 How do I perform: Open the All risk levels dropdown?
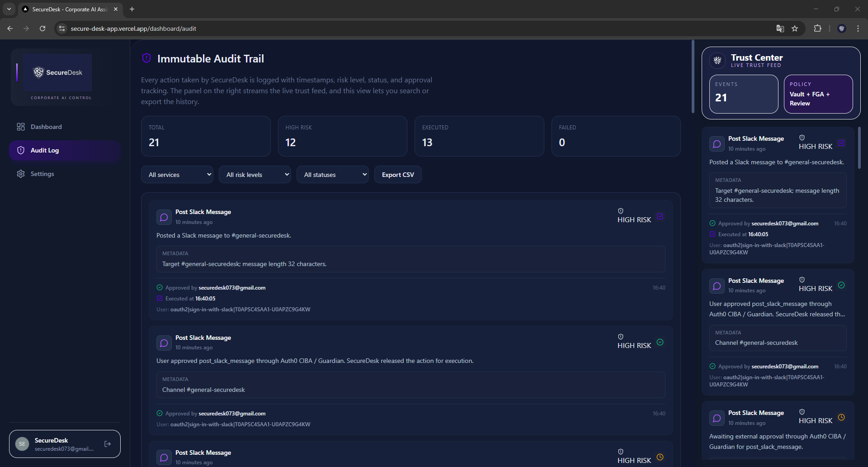click(x=255, y=175)
